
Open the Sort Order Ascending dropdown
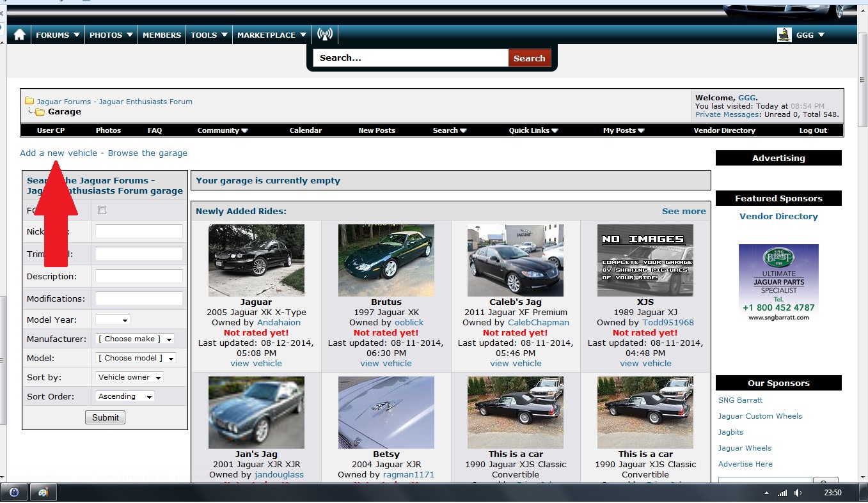pos(125,396)
